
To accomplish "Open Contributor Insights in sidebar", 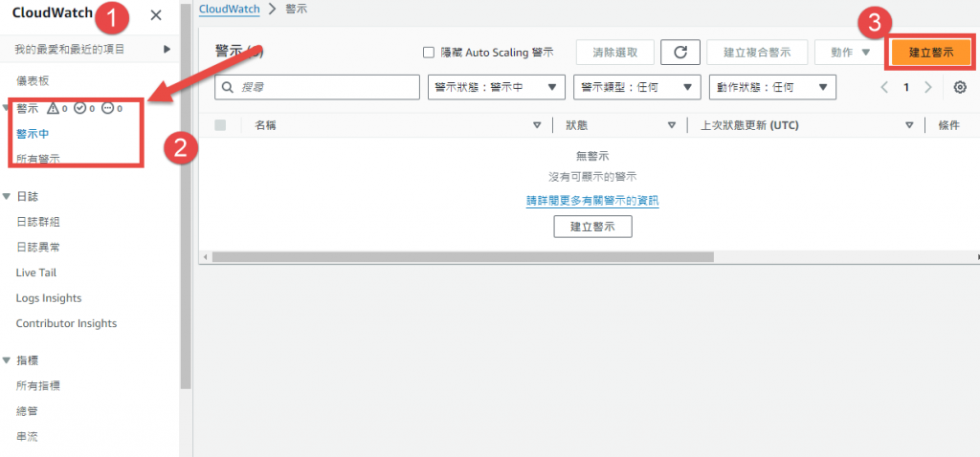I will pos(66,323).
